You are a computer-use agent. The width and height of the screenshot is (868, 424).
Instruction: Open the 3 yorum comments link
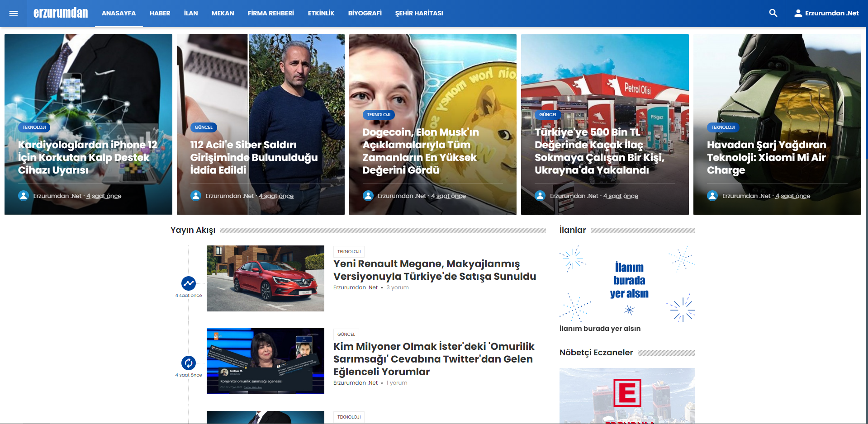coord(398,287)
